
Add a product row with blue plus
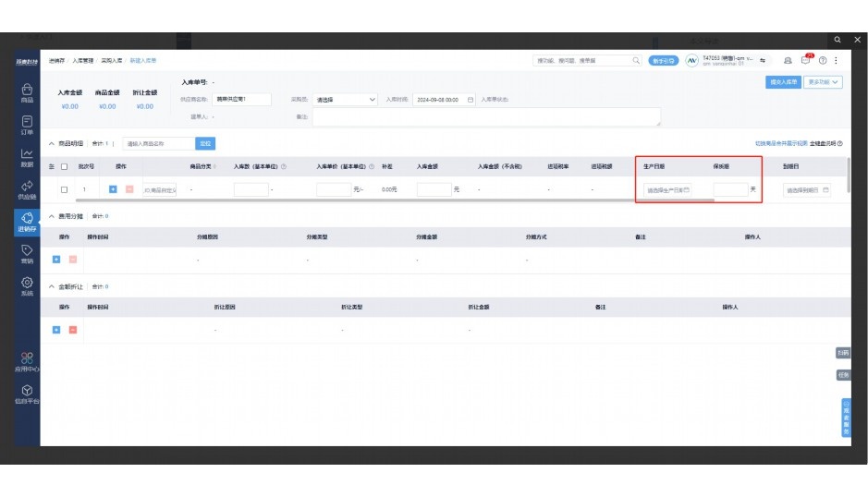pyautogui.click(x=113, y=189)
